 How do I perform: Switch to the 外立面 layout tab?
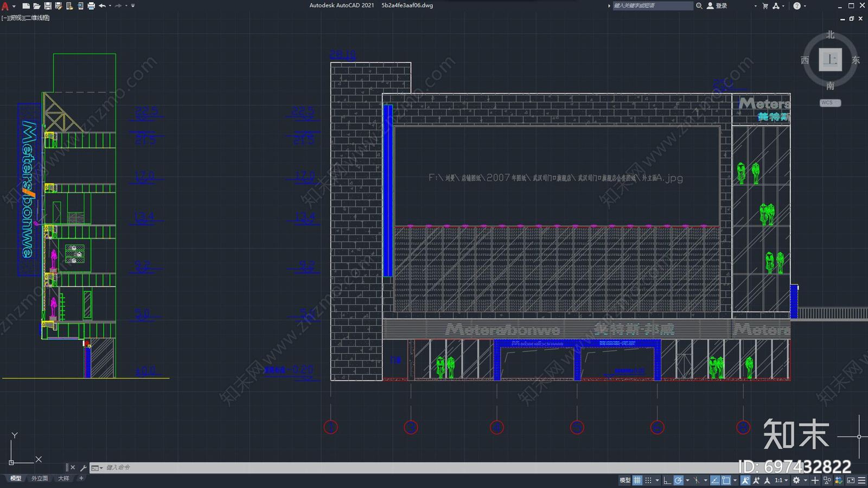click(40, 478)
